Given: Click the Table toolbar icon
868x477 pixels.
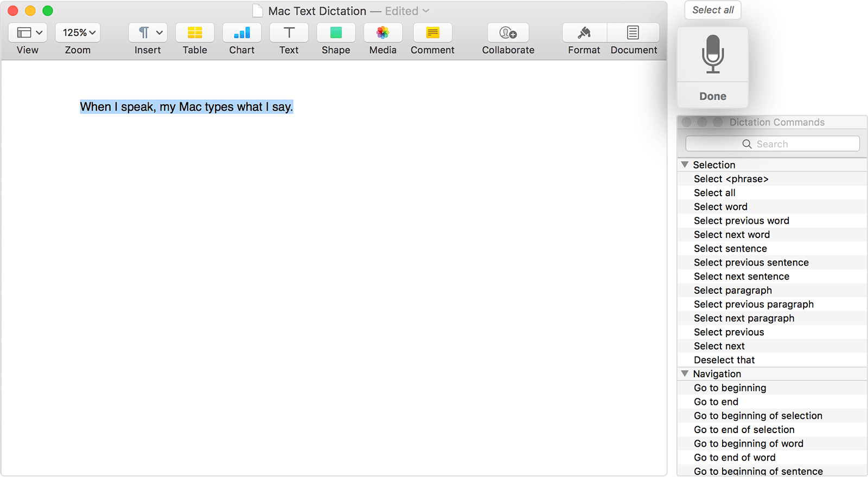Looking at the screenshot, I should (x=195, y=33).
